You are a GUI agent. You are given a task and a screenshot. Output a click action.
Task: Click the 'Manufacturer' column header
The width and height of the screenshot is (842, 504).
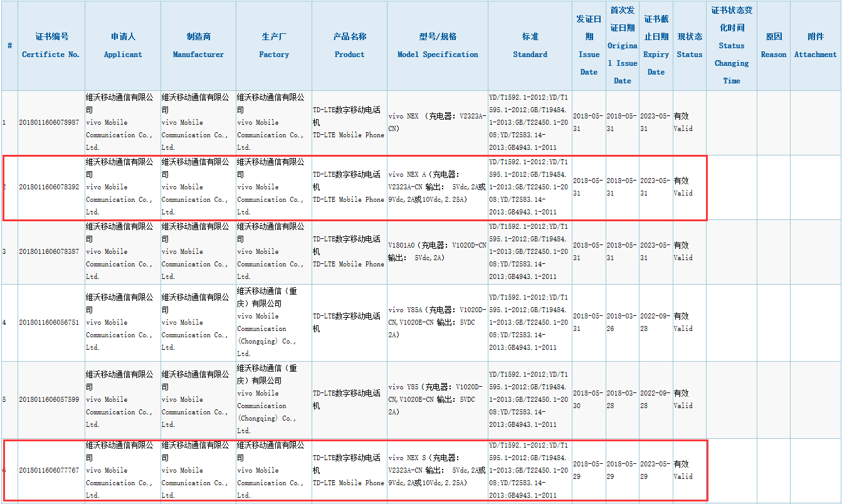[198, 46]
